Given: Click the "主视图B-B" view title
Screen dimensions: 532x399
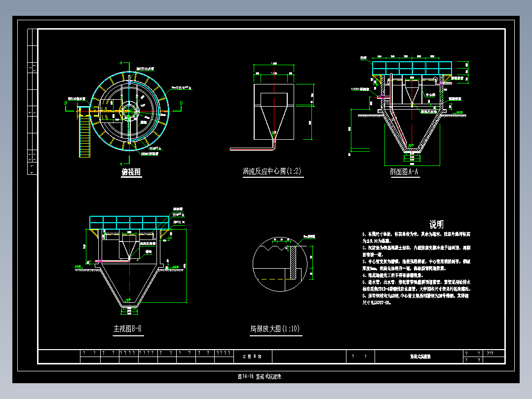Looking at the screenshot, I should coord(127,329).
